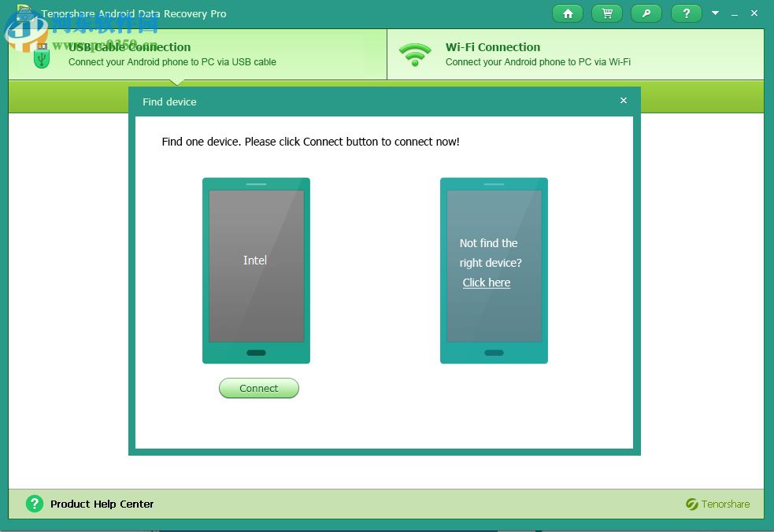Click the Product Help Center question icon
Viewport: 774px width, 532px height.
34,504
